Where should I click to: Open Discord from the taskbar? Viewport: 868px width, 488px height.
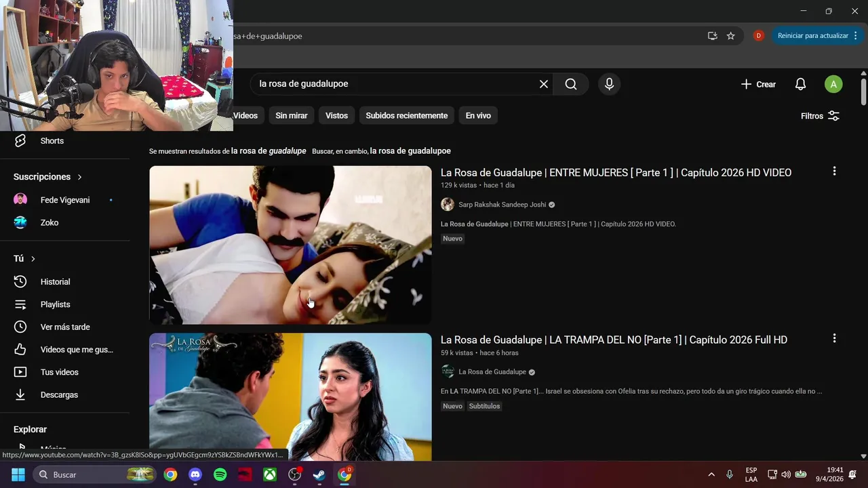[x=195, y=474]
